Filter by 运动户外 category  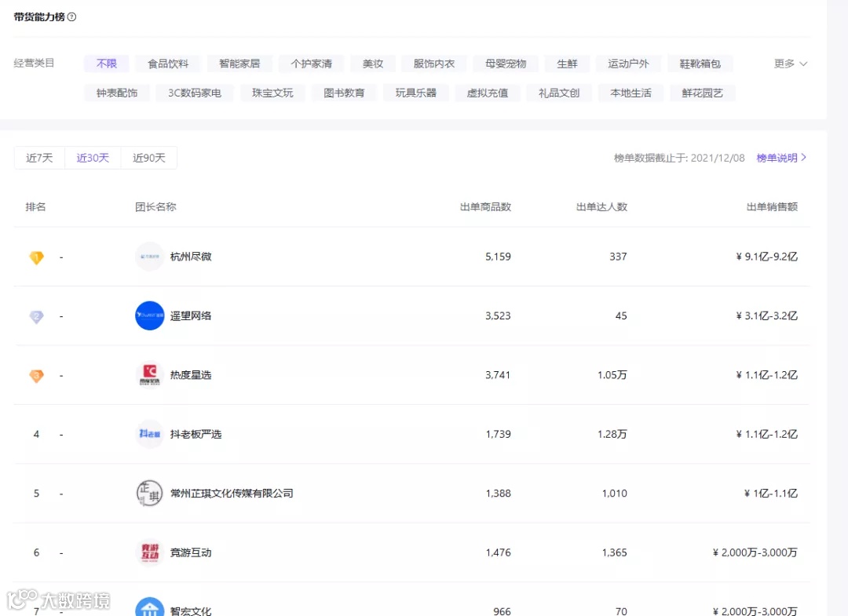tap(628, 64)
